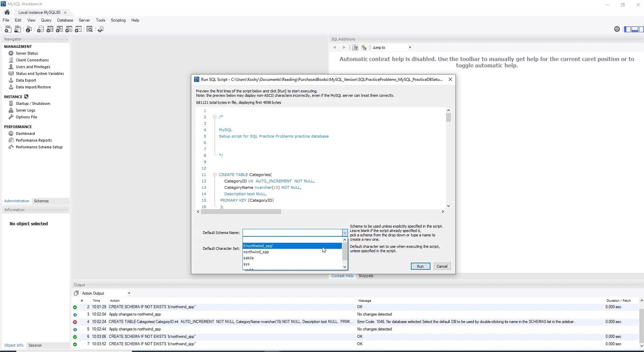Click the Default Schema Name input field
Viewport: 644px width, 352px height.
tap(292, 233)
